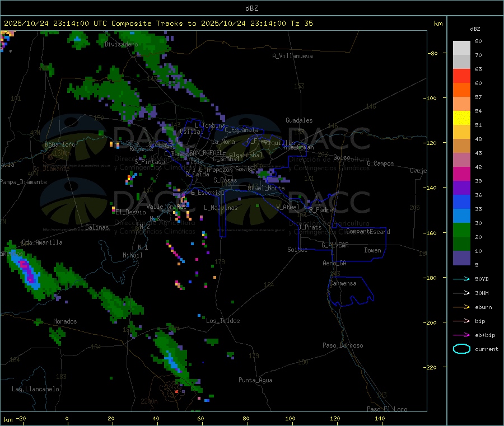Click the SAN_RAFAEL city label
The height and width of the screenshot is (426, 504).
206,152
